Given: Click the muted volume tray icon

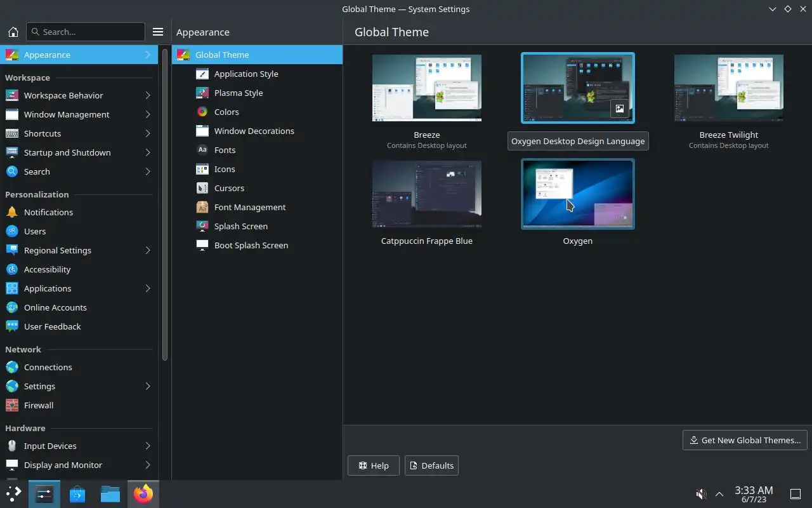Looking at the screenshot, I should (701, 494).
